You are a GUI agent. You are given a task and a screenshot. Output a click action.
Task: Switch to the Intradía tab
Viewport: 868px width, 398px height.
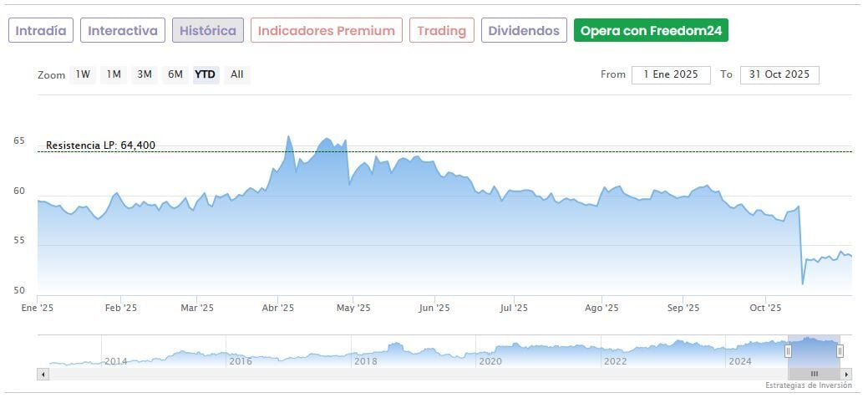point(41,31)
